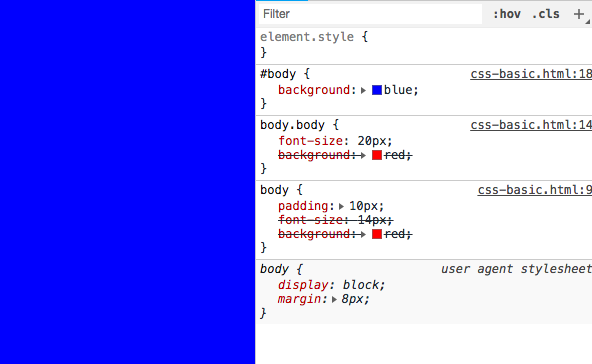
Task: Click into the Filter styles input
Action: click(370, 14)
